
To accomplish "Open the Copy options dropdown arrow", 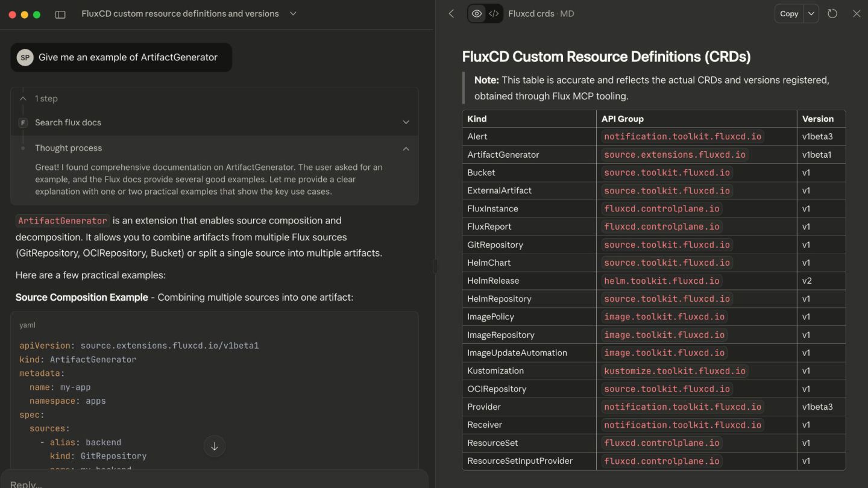I will pyautogui.click(x=811, y=14).
